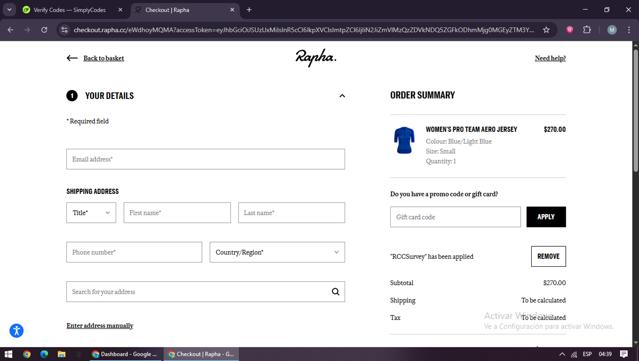The width and height of the screenshot is (639, 361).
Task: Launch Edge from the taskbar
Action: click(44, 354)
